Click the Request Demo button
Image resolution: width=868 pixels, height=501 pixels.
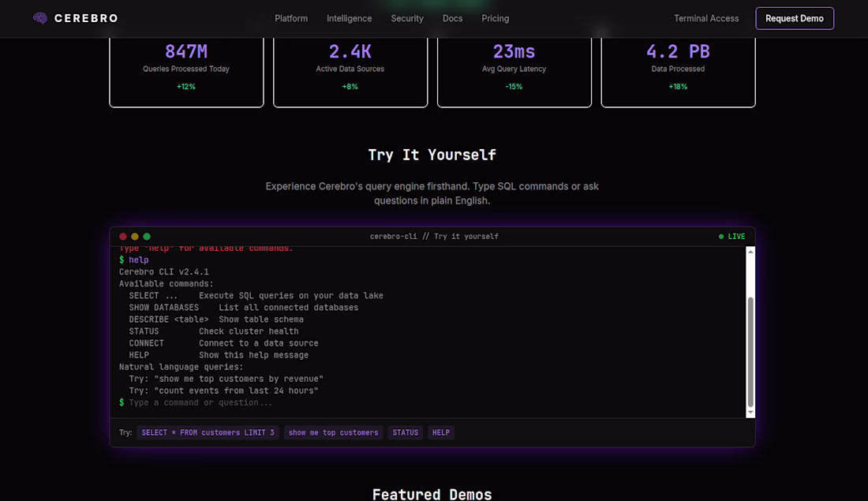(x=795, y=18)
